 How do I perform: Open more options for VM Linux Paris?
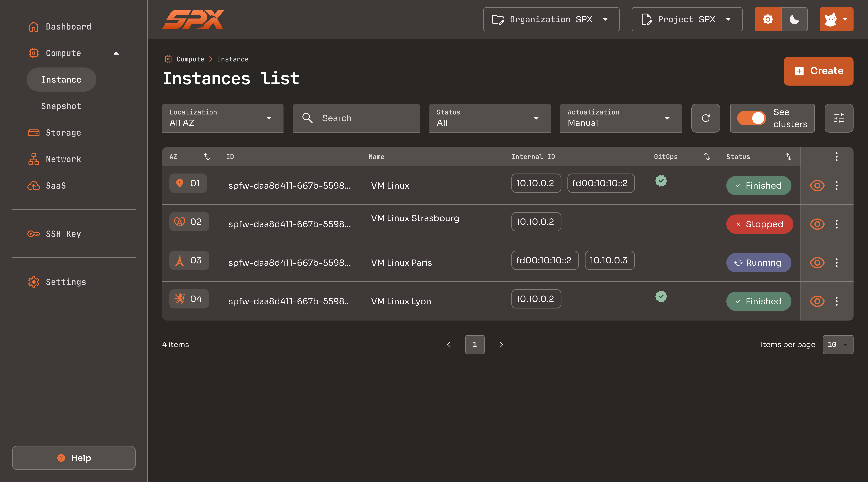[x=836, y=263]
